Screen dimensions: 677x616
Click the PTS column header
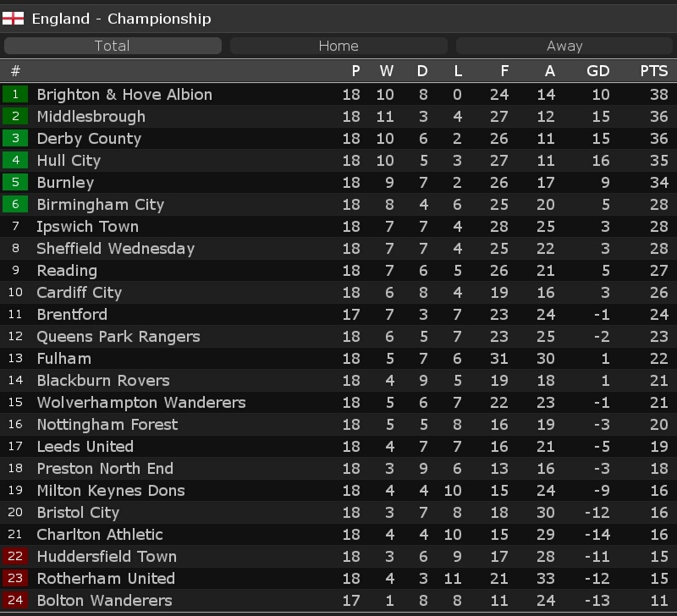point(653,71)
